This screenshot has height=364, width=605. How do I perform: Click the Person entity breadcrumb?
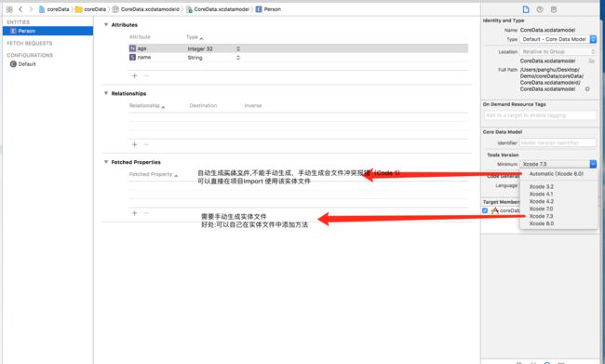click(268, 9)
